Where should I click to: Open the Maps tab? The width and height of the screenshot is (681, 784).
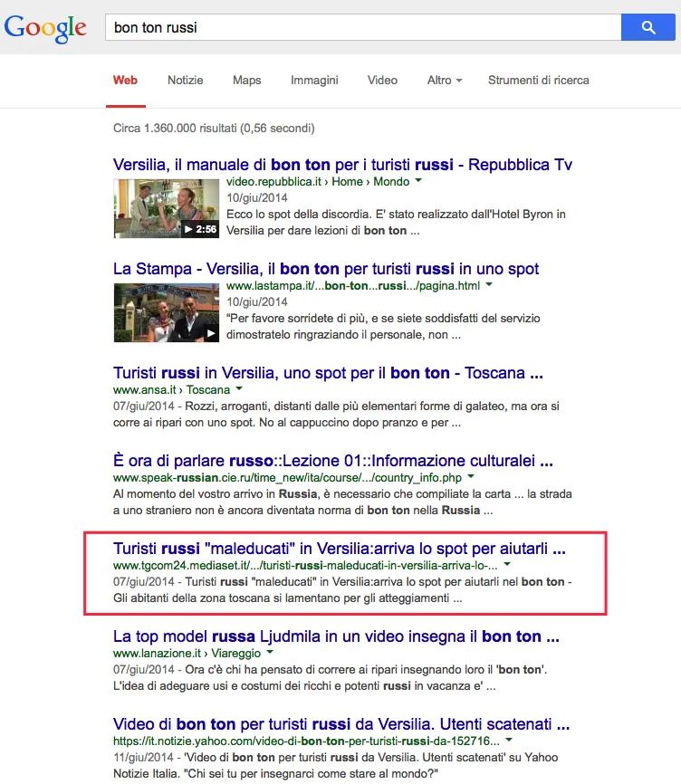pyautogui.click(x=247, y=80)
